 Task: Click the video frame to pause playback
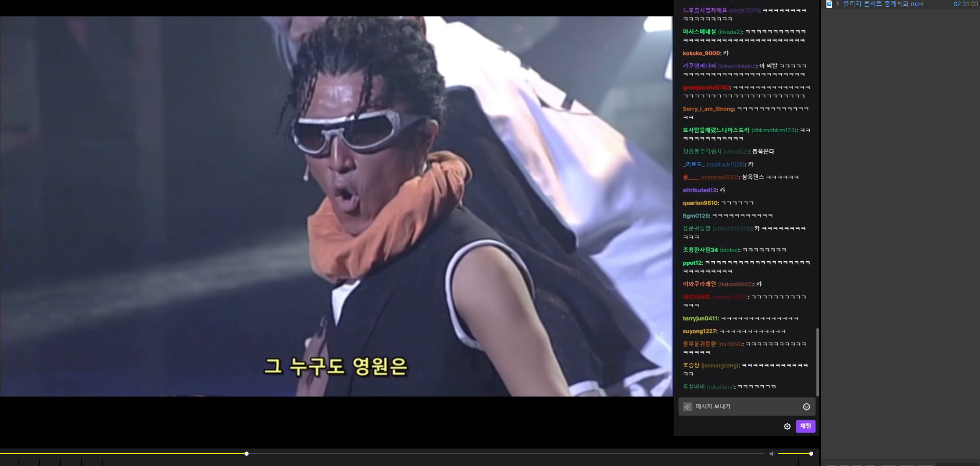(336, 206)
